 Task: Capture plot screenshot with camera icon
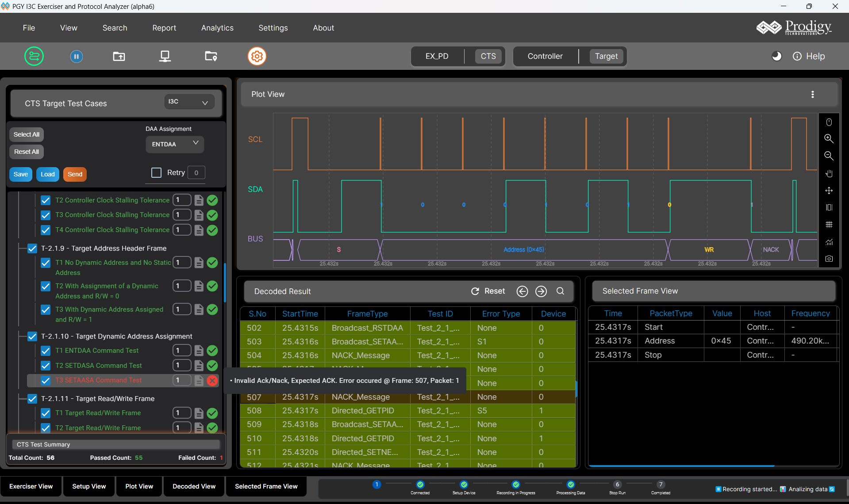(x=829, y=259)
